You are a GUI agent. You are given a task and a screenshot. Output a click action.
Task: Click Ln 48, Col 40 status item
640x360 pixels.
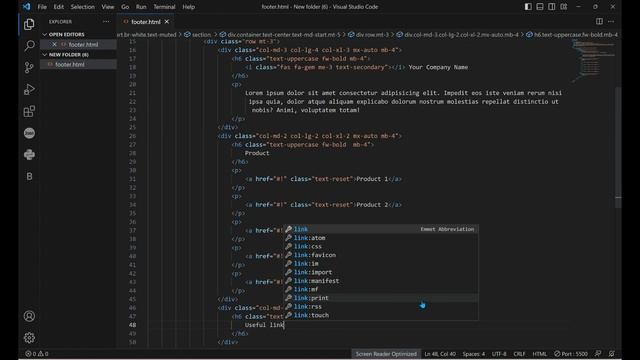(x=440, y=354)
